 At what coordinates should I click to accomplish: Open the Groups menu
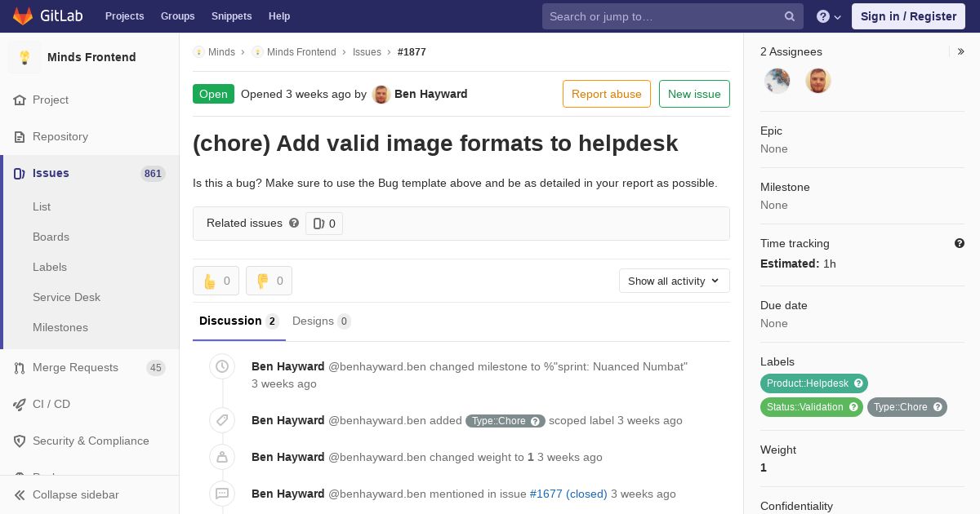pyautogui.click(x=178, y=16)
